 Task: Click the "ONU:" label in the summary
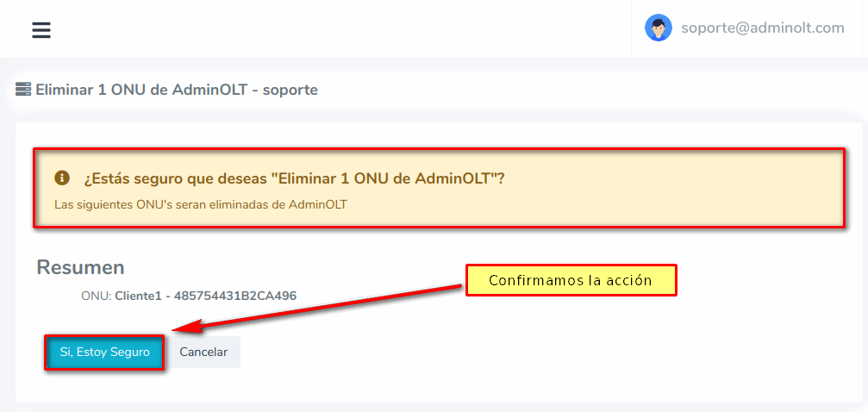tap(96, 296)
